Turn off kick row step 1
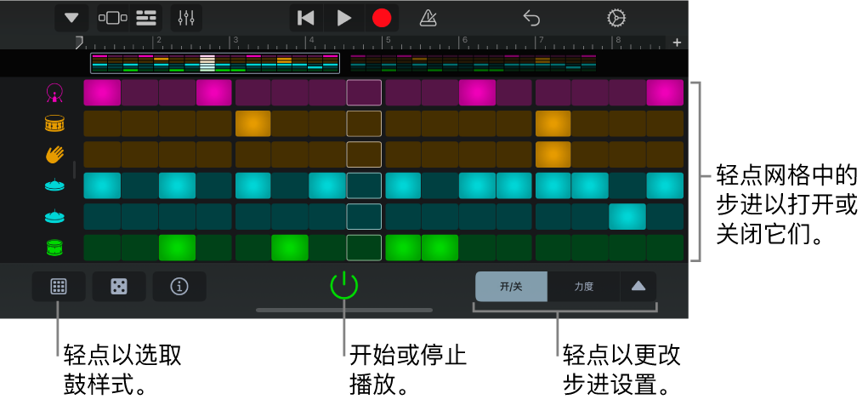Screen dimensions: 868x405 click(x=102, y=93)
